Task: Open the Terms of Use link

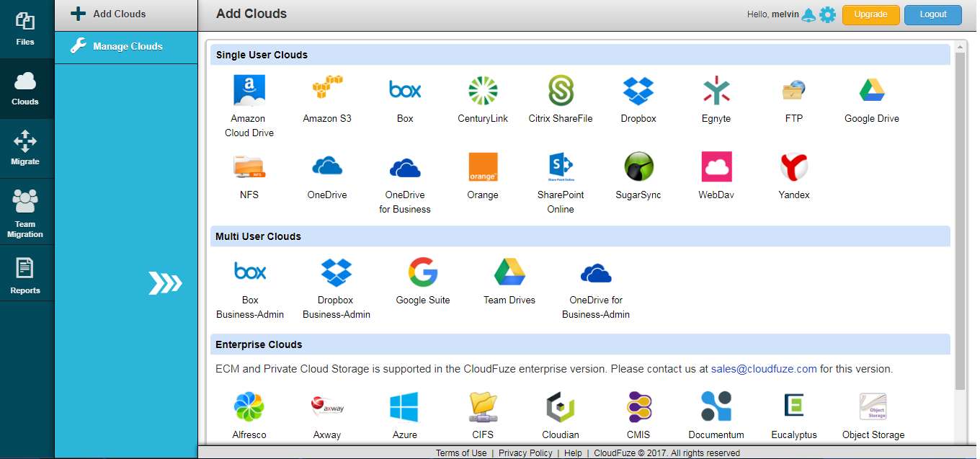Action: click(x=461, y=453)
